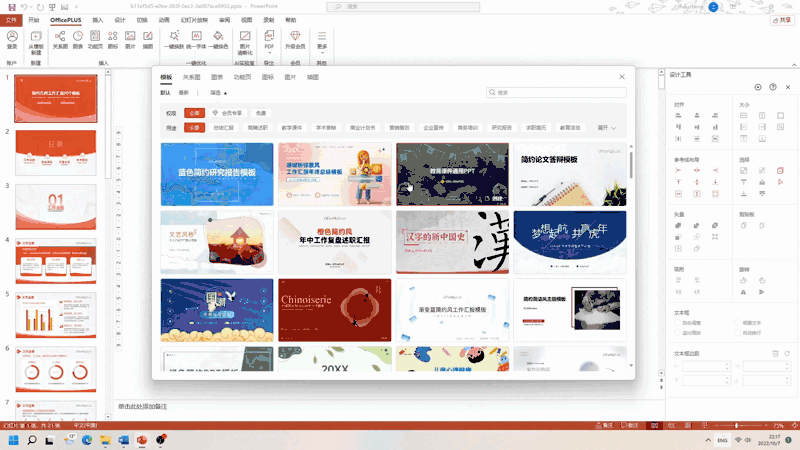Switch to the 关系图 tab in dialog
The width and height of the screenshot is (800, 450).
pyautogui.click(x=192, y=77)
